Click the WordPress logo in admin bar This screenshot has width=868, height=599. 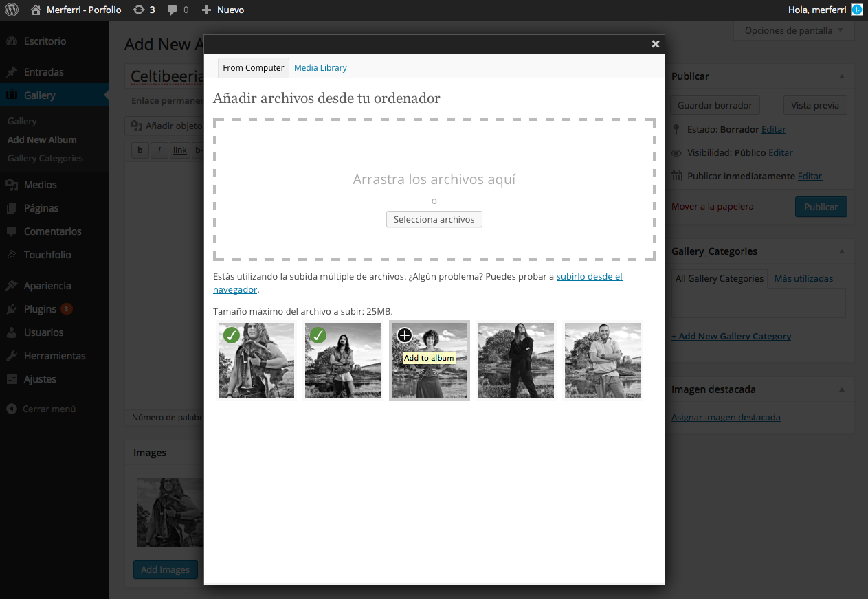click(x=12, y=10)
